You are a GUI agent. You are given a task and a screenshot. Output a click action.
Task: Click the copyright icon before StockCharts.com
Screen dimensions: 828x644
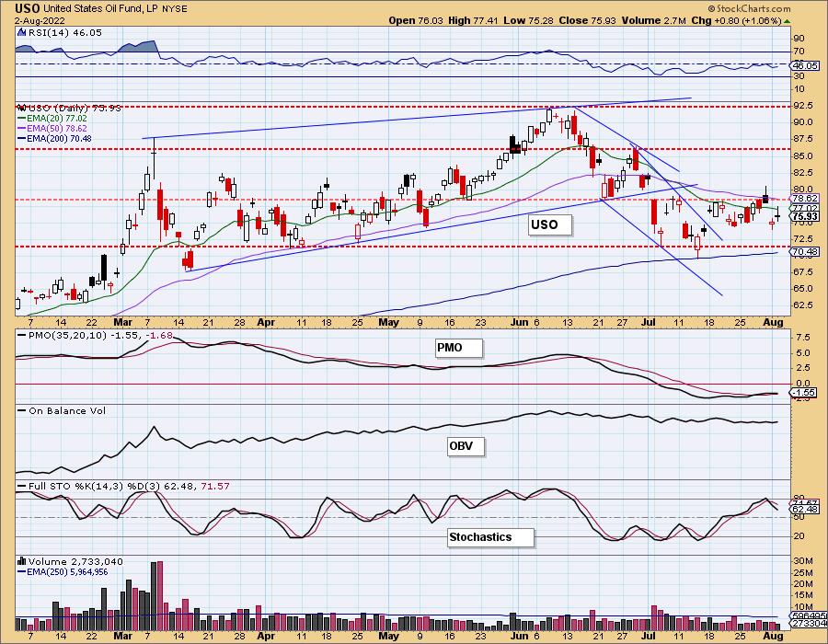pos(712,8)
